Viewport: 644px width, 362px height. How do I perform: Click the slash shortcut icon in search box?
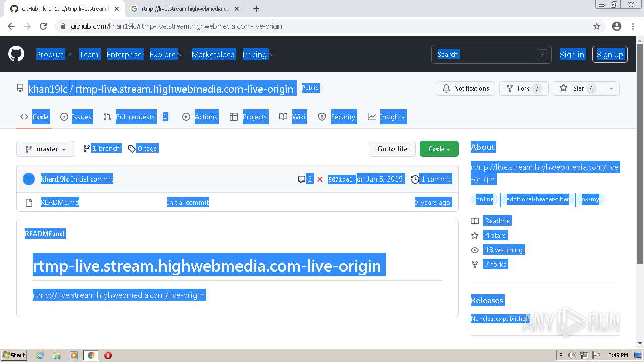tap(542, 54)
